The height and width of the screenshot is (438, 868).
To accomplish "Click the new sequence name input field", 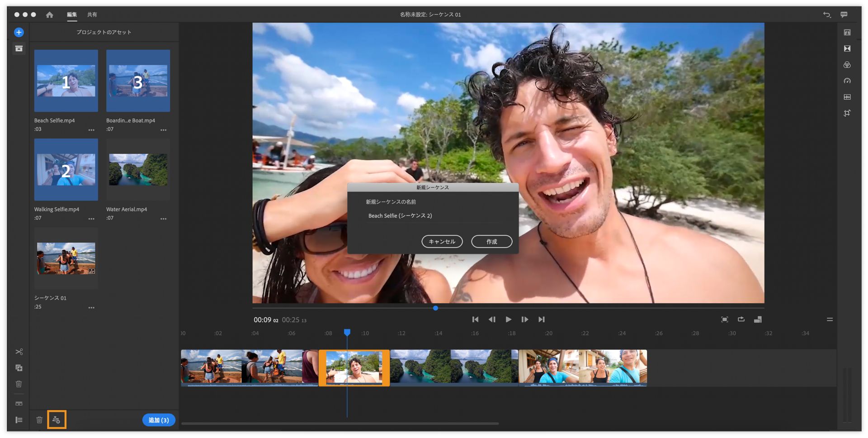I will click(x=433, y=216).
